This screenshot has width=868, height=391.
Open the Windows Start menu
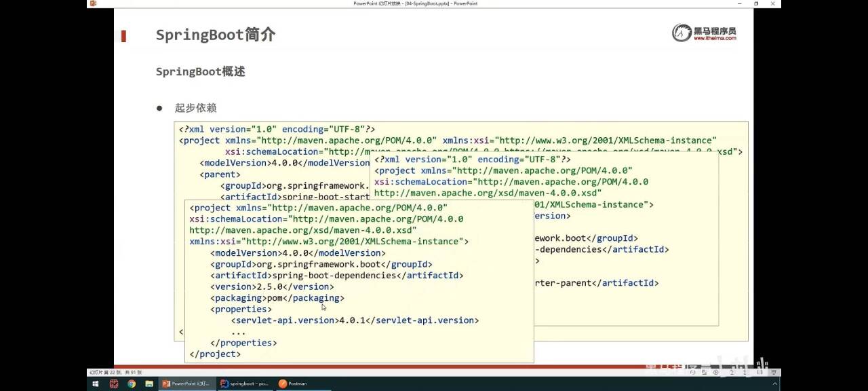point(94,384)
